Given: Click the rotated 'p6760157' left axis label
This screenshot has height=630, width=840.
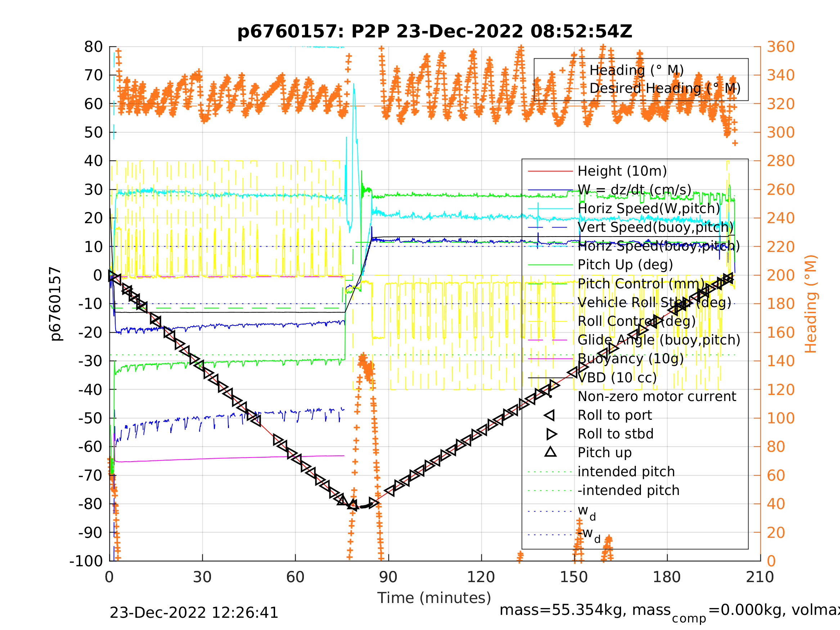Looking at the screenshot, I should [x=55, y=304].
